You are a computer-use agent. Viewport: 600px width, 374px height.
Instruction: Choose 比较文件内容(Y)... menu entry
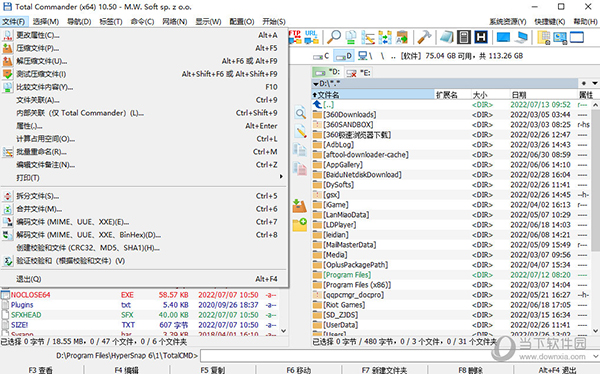[143, 87]
